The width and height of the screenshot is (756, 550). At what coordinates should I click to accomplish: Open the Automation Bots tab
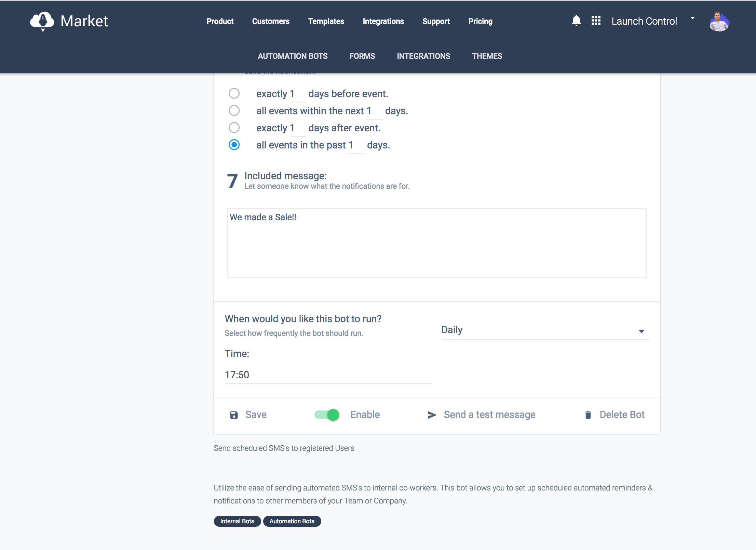click(293, 56)
